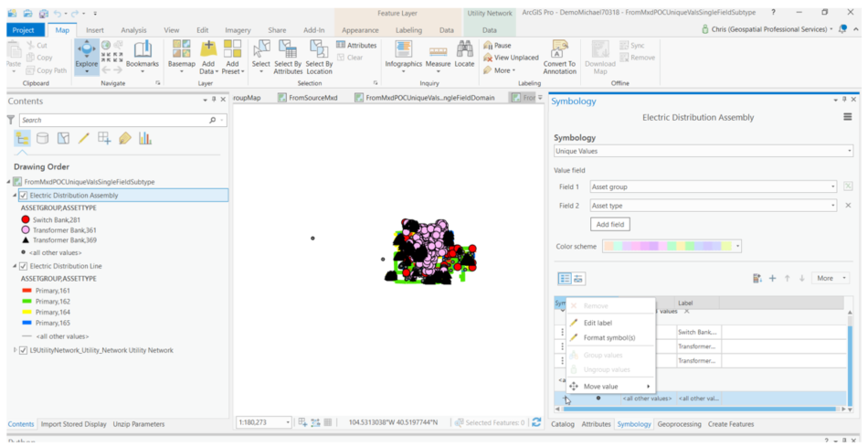868x447 pixels.
Task: Click the red Switch Bank,281 legend symbol
Action: tap(26, 219)
